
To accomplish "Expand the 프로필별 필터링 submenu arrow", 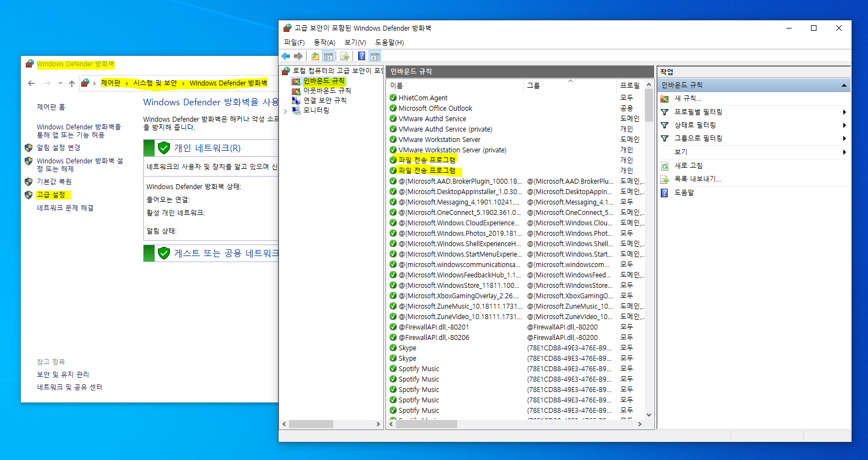I will (x=844, y=112).
